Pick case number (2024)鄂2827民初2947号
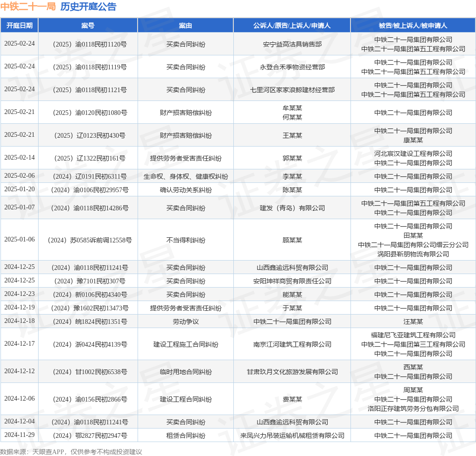Screen dimensions: 476x456 coord(90,436)
